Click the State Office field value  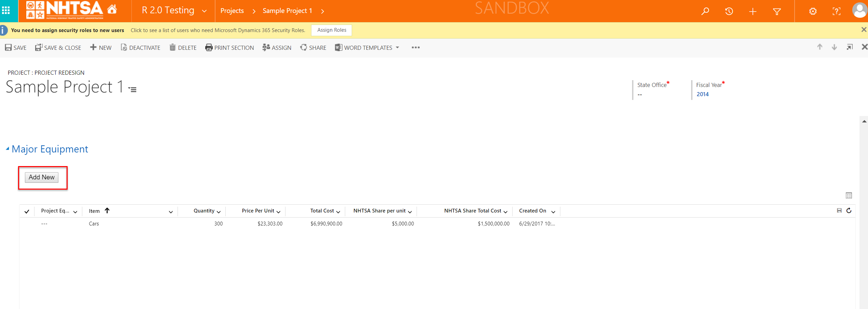pos(640,94)
